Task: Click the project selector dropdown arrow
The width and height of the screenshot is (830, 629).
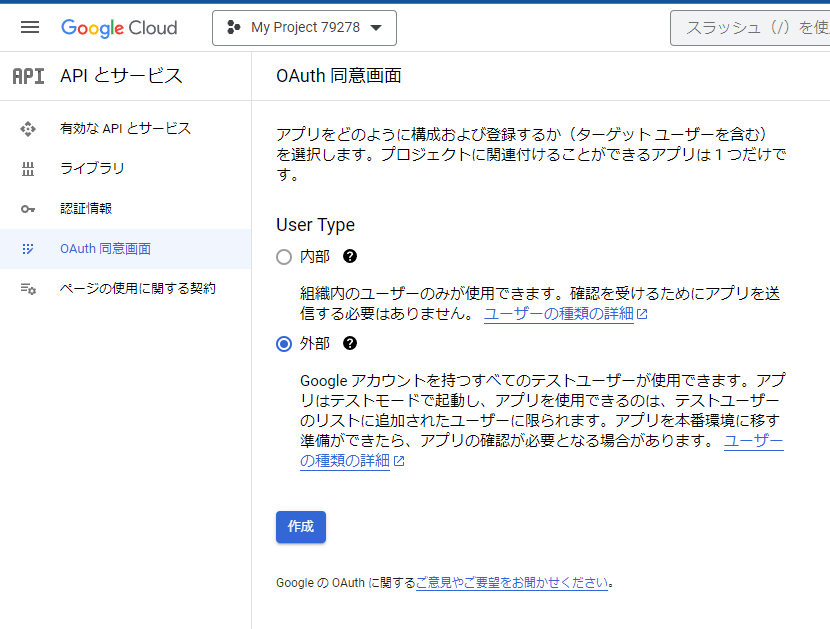Action: tap(376, 28)
